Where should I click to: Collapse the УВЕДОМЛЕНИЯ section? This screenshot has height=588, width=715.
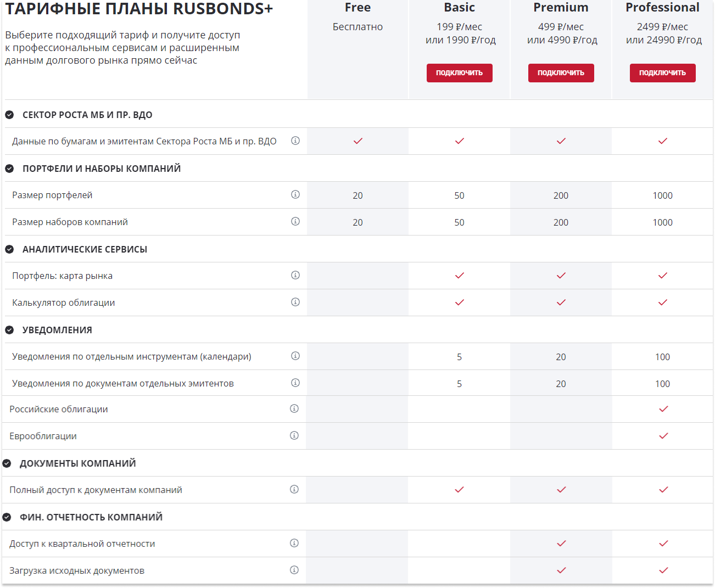coord(9,330)
